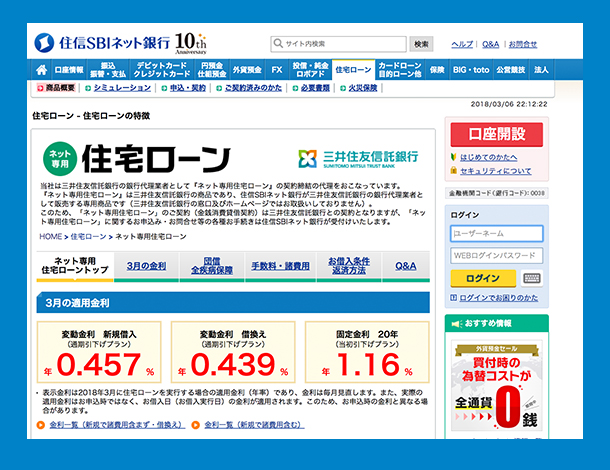The height and width of the screenshot is (470, 610).
Task: Go to ご契約済みのかた submenu link
Action: 253,88
